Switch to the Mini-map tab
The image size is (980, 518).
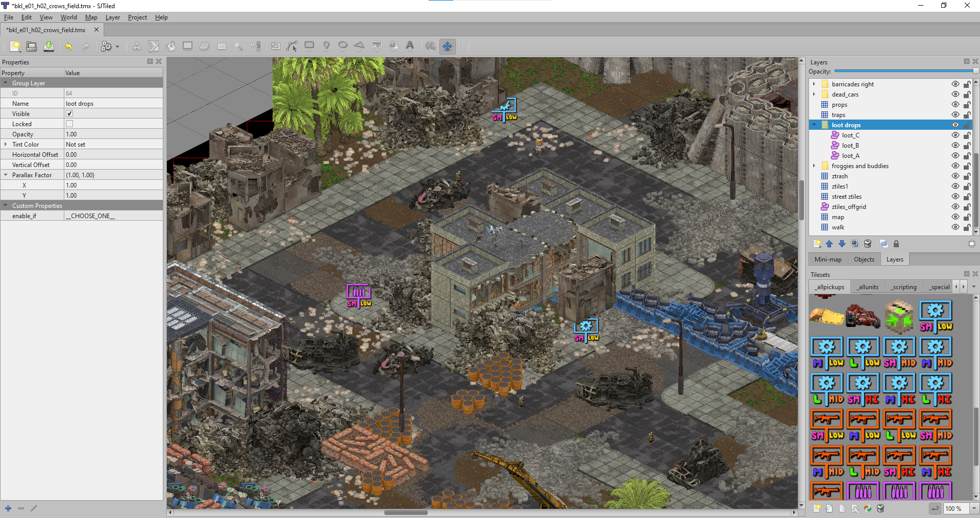(828, 260)
